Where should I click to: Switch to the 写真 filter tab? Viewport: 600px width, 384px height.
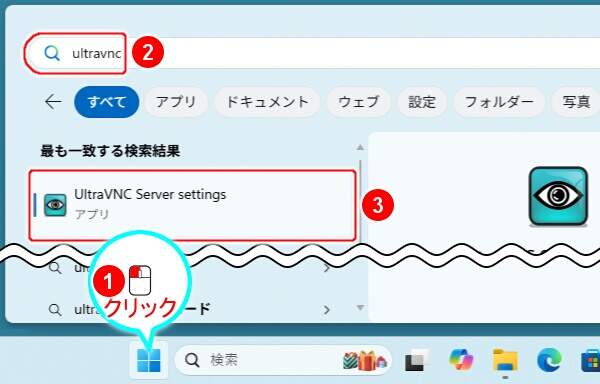[576, 102]
